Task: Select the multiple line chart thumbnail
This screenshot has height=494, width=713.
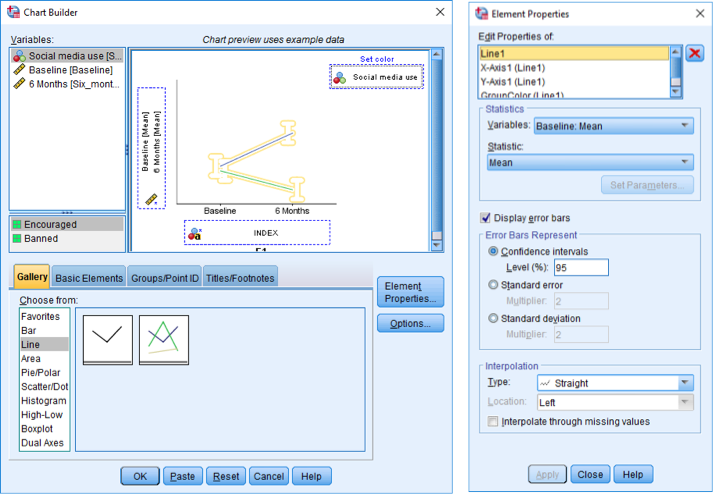Action: point(163,340)
